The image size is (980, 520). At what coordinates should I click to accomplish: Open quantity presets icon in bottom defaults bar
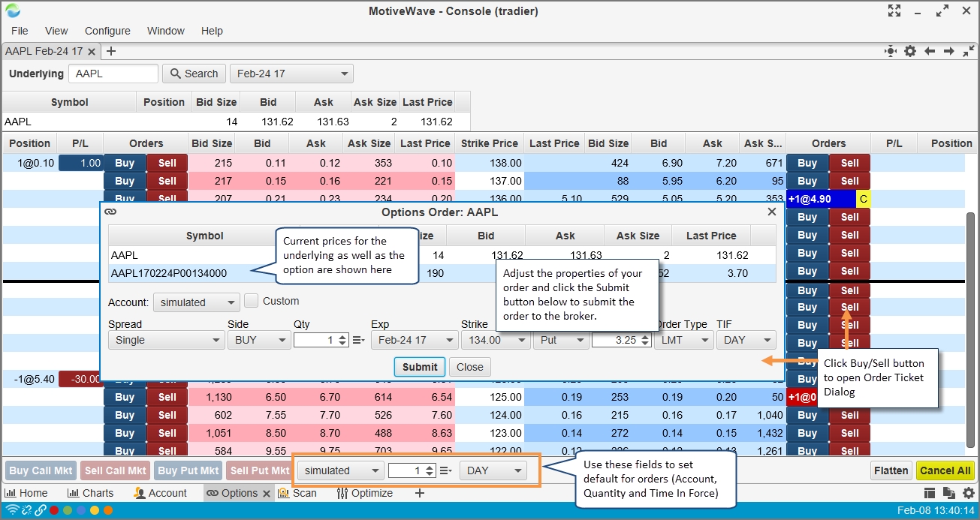(x=446, y=470)
